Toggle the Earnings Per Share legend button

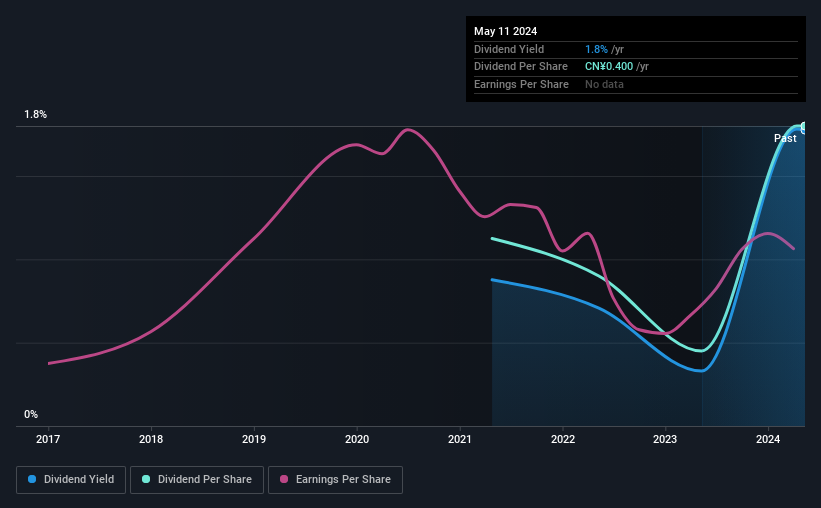tap(335, 480)
